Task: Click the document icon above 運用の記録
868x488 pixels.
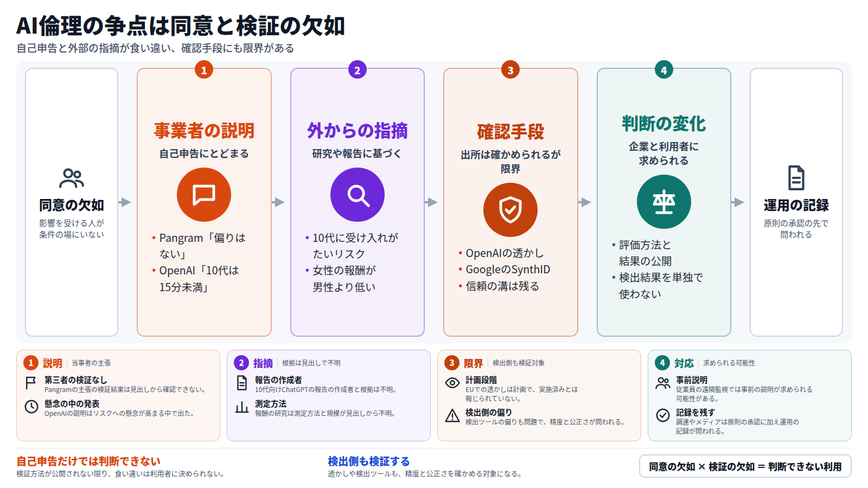Action: (x=796, y=178)
